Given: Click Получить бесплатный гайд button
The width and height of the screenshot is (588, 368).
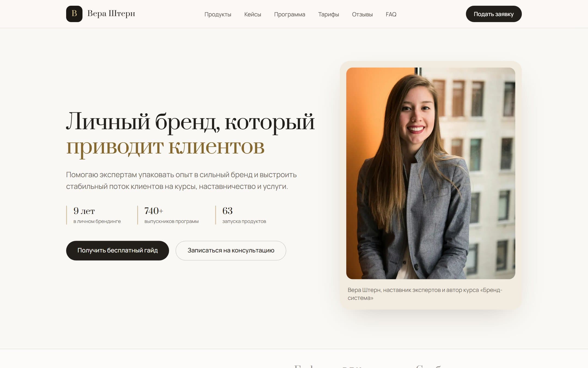Looking at the screenshot, I should click(117, 250).
